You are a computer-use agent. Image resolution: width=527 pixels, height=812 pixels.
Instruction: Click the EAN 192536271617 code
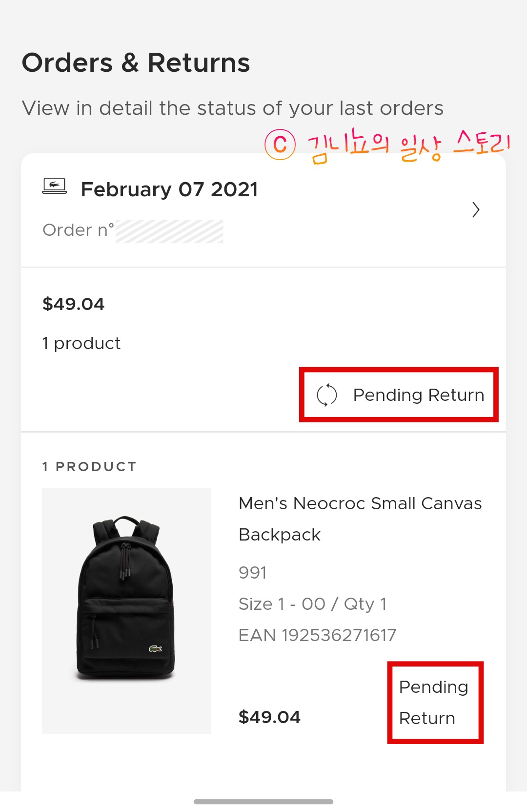[x=318, y=635]
